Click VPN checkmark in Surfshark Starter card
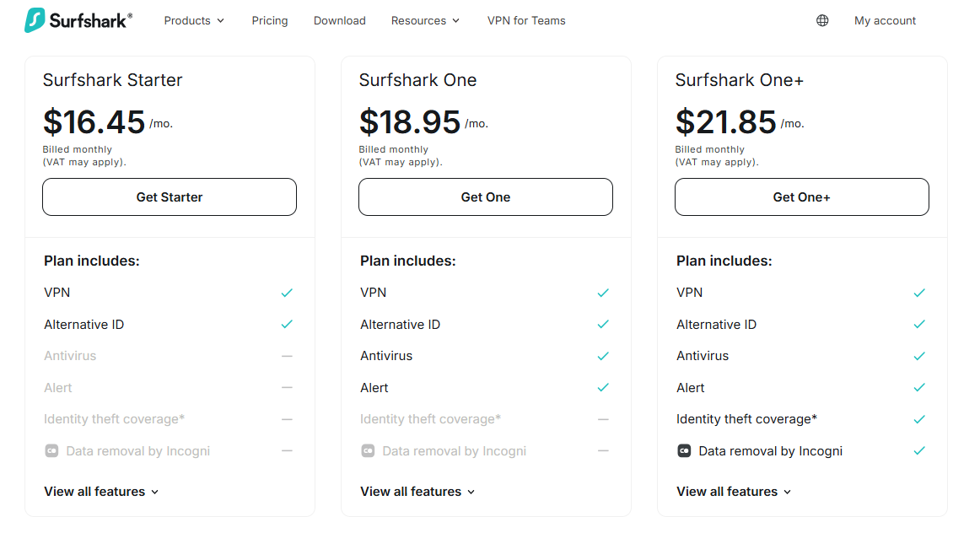The height and width of the screenshot is (560, 980). click(x=287, y=293)
